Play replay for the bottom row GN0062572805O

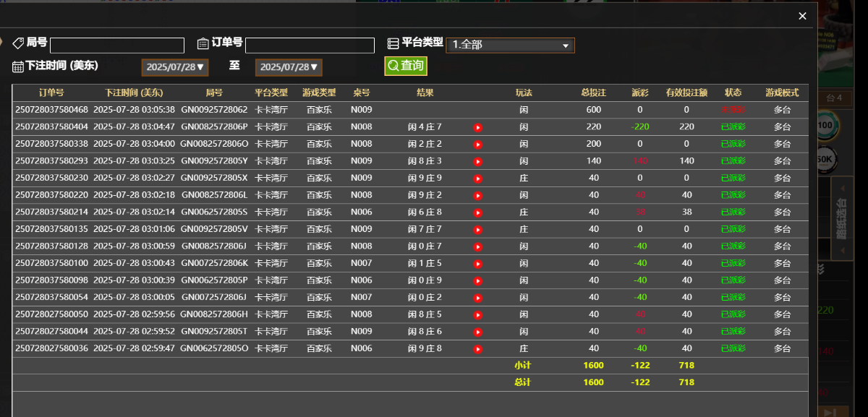tap(477, 348)
